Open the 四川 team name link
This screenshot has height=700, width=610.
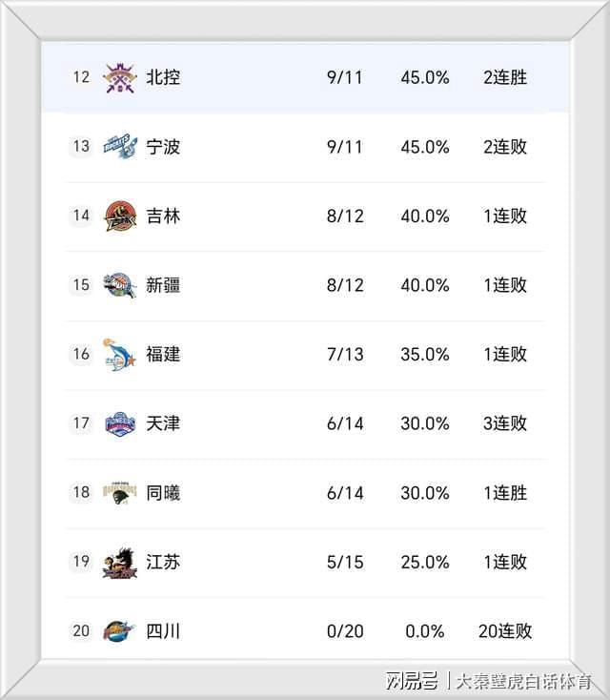point(163,631)
